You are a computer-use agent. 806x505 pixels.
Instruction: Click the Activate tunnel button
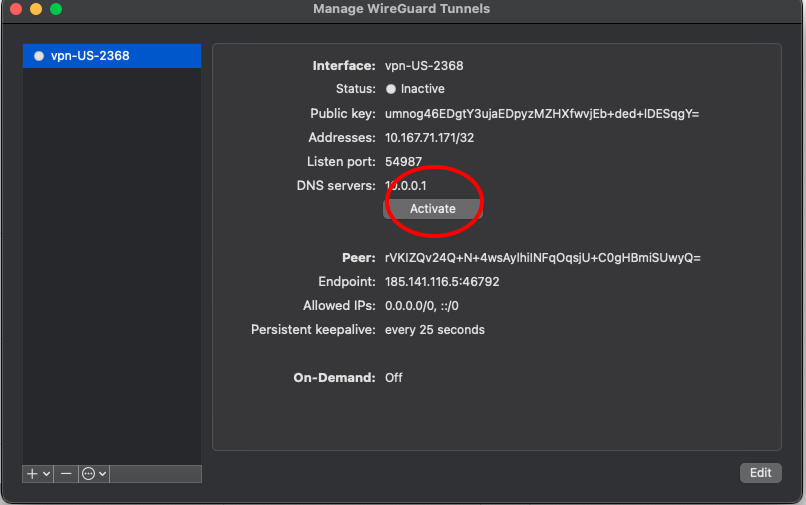pyautogui.click(x=432, y=209)
